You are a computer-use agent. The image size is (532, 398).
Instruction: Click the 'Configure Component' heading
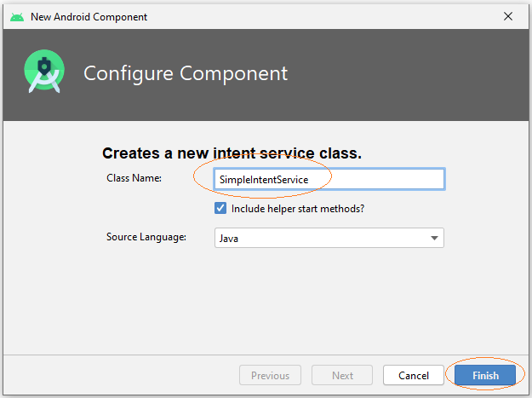tap(186, 73)
